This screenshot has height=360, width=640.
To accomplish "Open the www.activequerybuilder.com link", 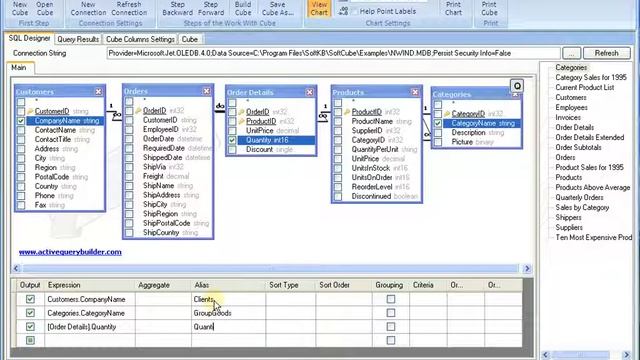I will point(70,252).
